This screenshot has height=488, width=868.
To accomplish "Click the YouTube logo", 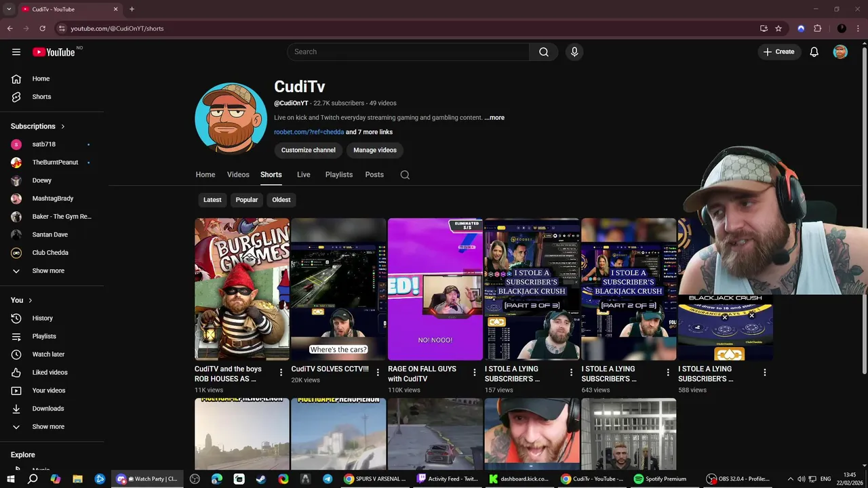I will [x=54, y=52].
